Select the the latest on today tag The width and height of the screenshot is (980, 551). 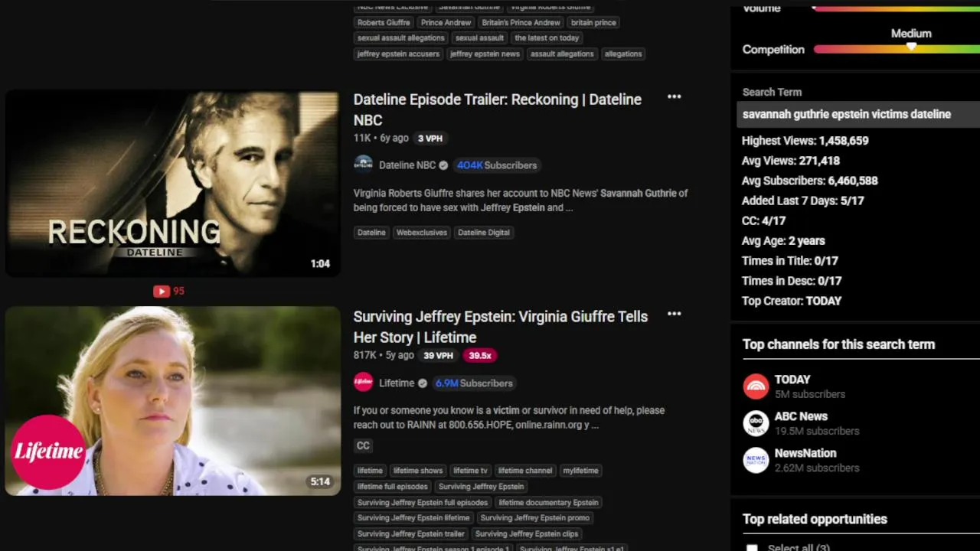point(547,38)
